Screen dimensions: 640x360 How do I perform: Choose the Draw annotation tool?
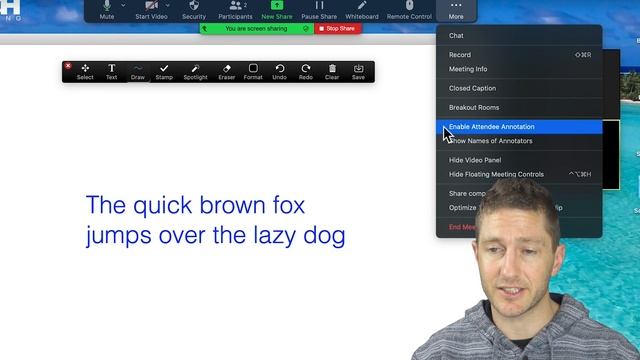point(138,72)
